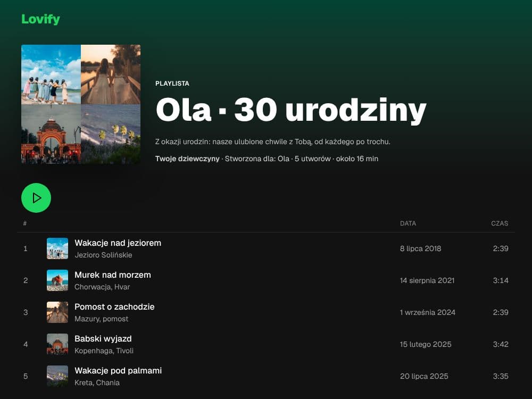Click the date 20 lipca 2025
532x399 pixels.
424,376
